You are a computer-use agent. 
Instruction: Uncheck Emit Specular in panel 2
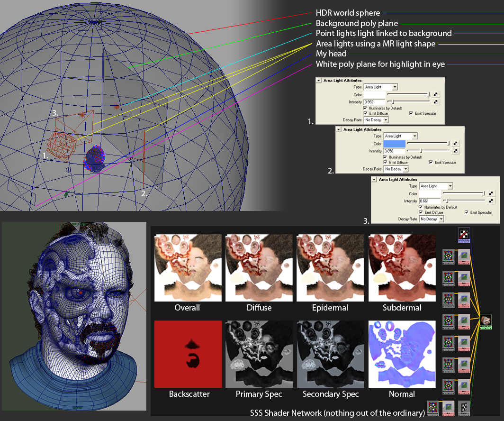tap(431, 162)
